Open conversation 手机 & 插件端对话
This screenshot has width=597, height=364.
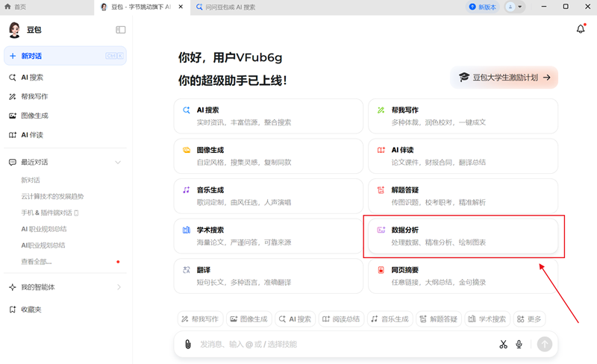[50, 213]
